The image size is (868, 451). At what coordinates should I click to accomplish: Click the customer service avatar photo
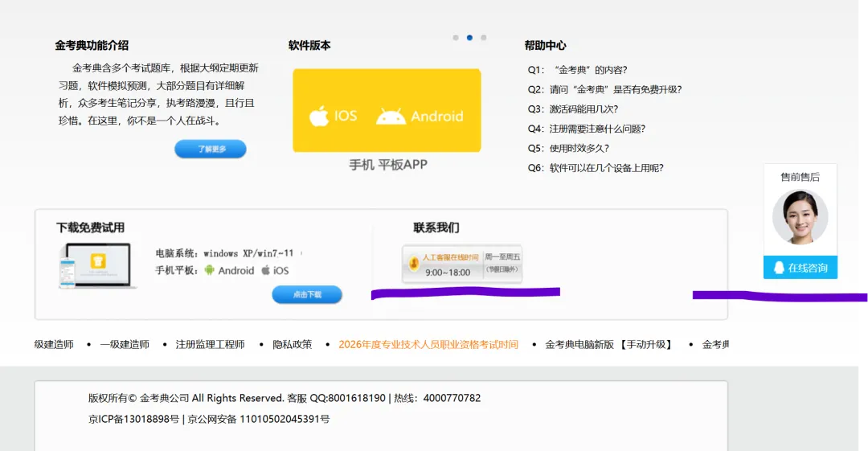click(x=800, y=217)
